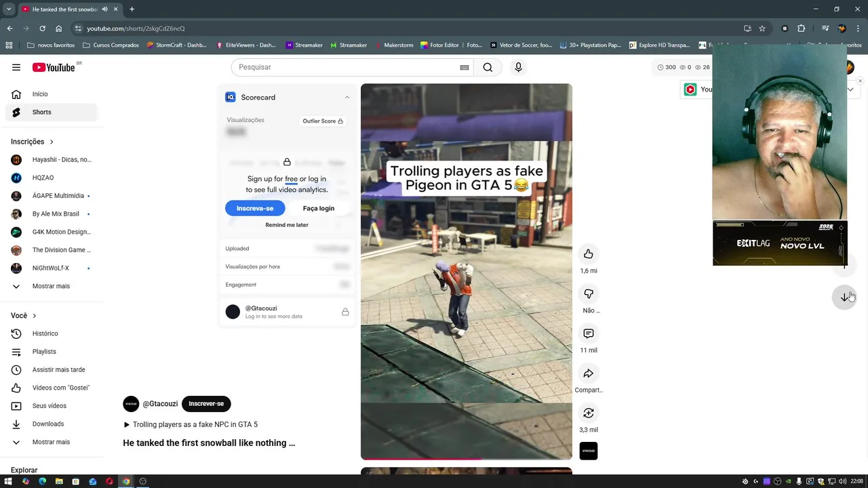Open By Ale Mix Brasil channel
The height and width of the screenshot is (488, 868).
[x=52, y=214]
